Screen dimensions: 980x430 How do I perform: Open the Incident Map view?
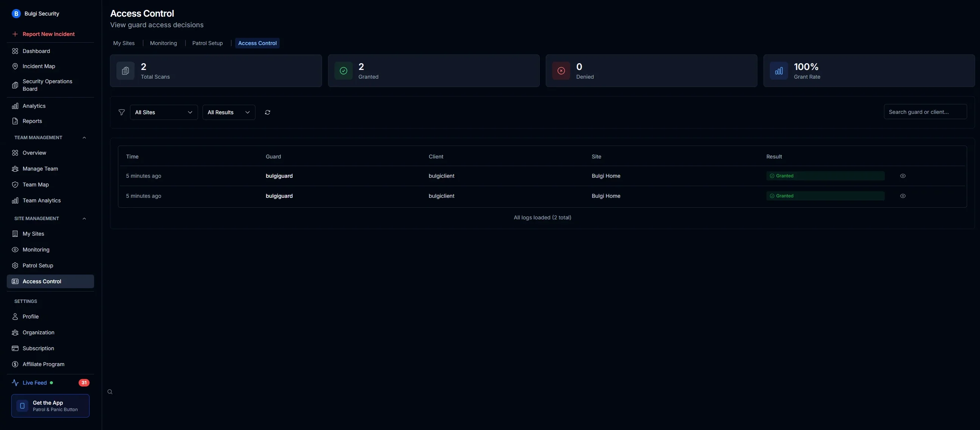pyautogui.click(x=38, y=66)
